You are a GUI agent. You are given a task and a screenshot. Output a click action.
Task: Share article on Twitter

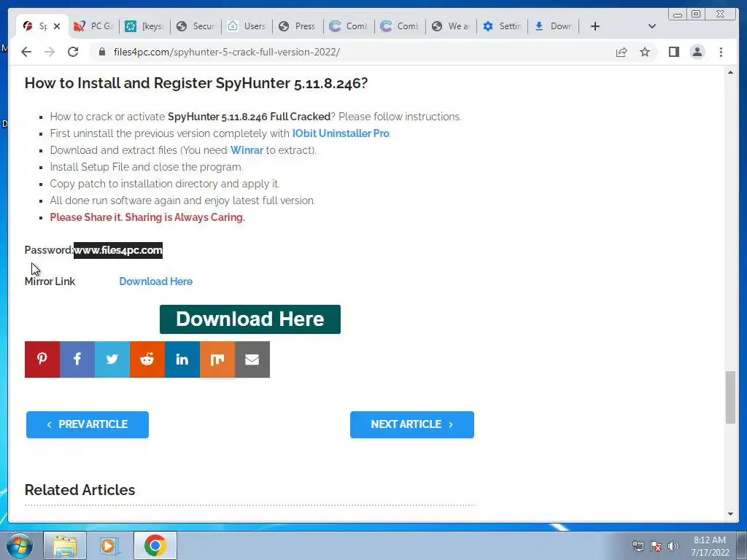click(x=112, y=359)
